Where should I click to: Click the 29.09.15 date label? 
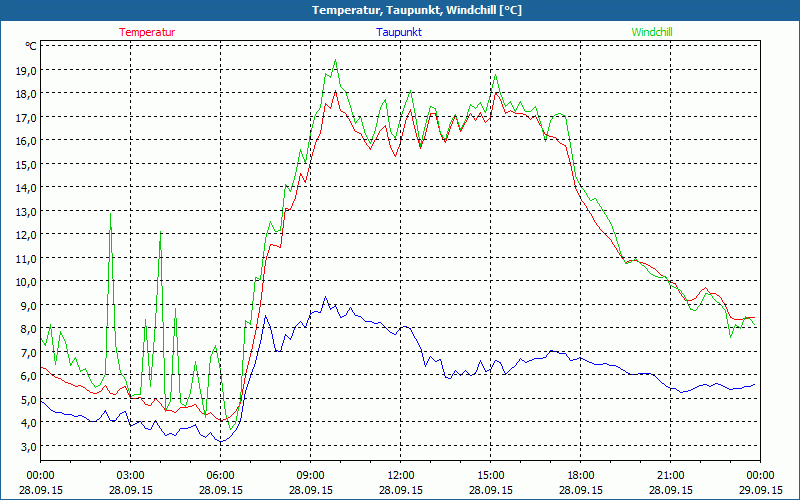(x=760, y=490)
